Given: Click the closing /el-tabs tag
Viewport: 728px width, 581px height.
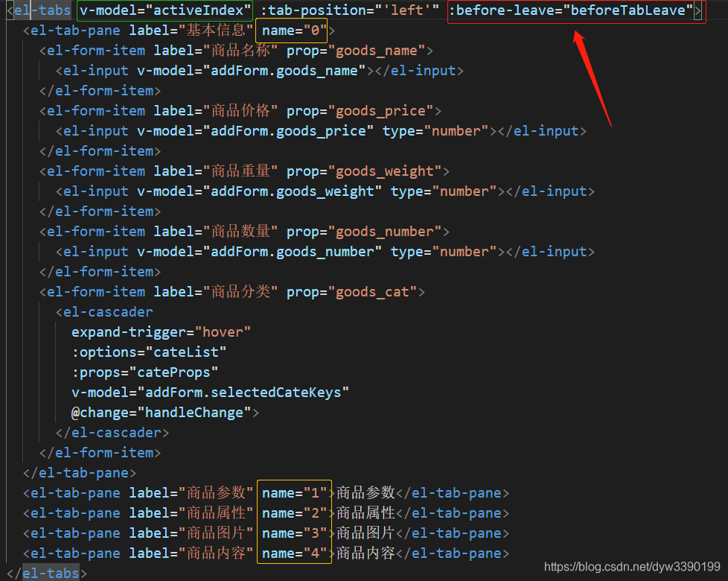Looking at the screenshot, I should tap(47, 573).
